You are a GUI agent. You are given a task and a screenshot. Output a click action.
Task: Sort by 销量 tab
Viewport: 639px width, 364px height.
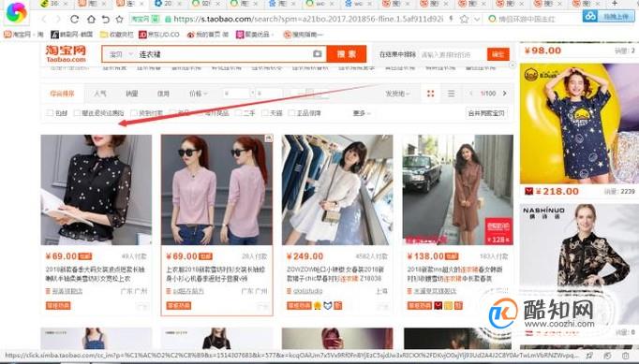(131, 94)
